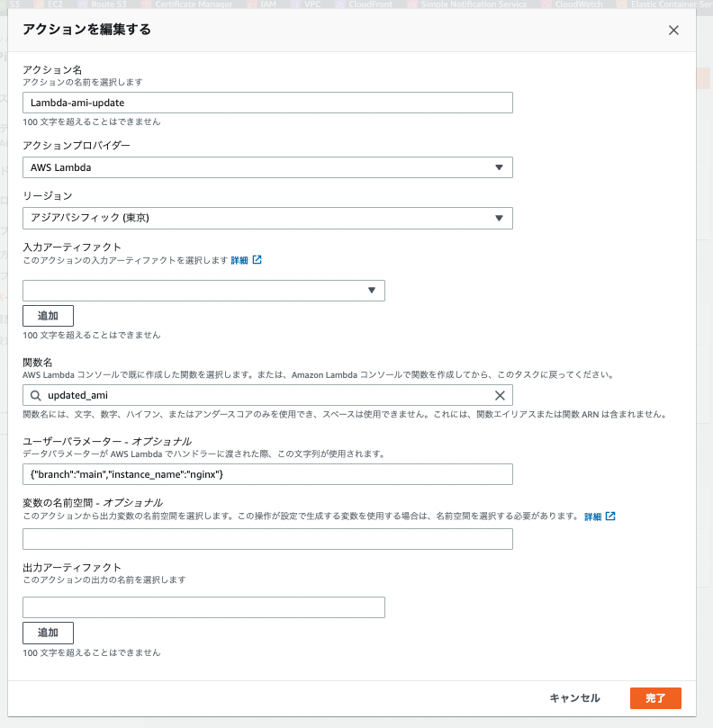Close the アクションを編集する dialog
Screen dimensions: 713x728
673,30
